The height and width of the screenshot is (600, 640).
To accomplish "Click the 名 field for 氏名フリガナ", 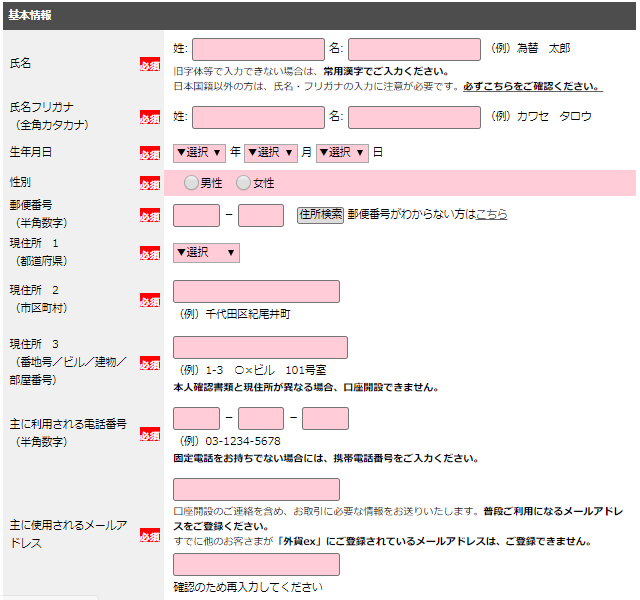I will [414, 118].
